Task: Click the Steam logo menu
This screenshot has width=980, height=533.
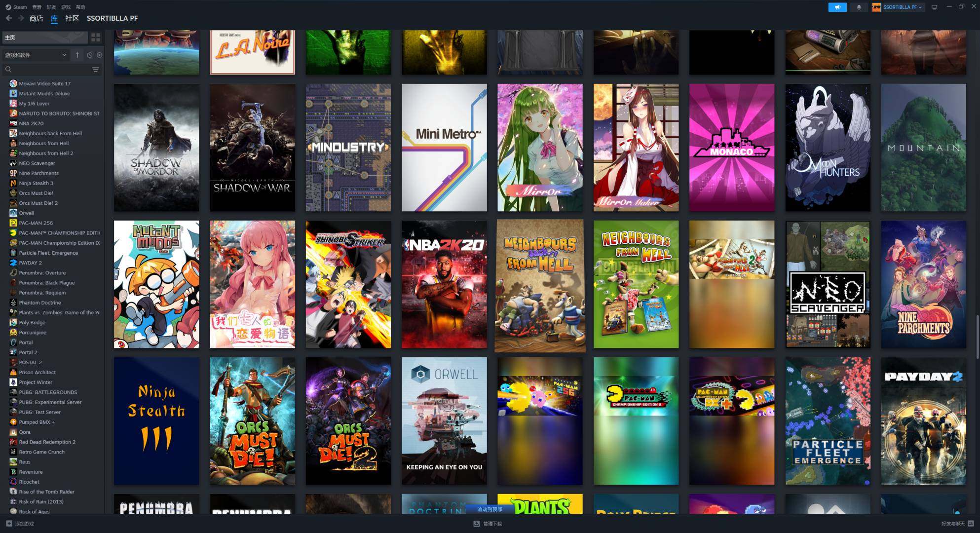Action: coord(16,7)
